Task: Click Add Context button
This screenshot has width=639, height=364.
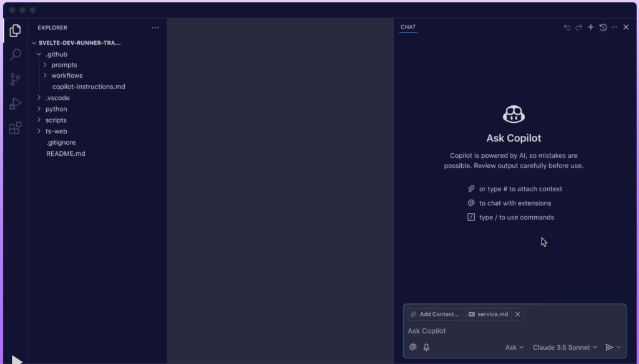Action: click(x=435, y=314)
